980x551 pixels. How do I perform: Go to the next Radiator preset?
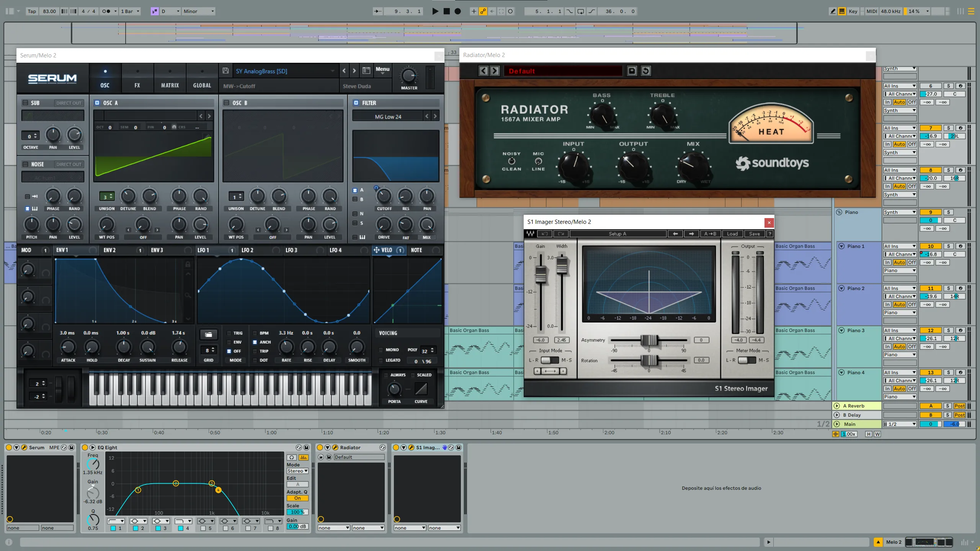[495, 71]
